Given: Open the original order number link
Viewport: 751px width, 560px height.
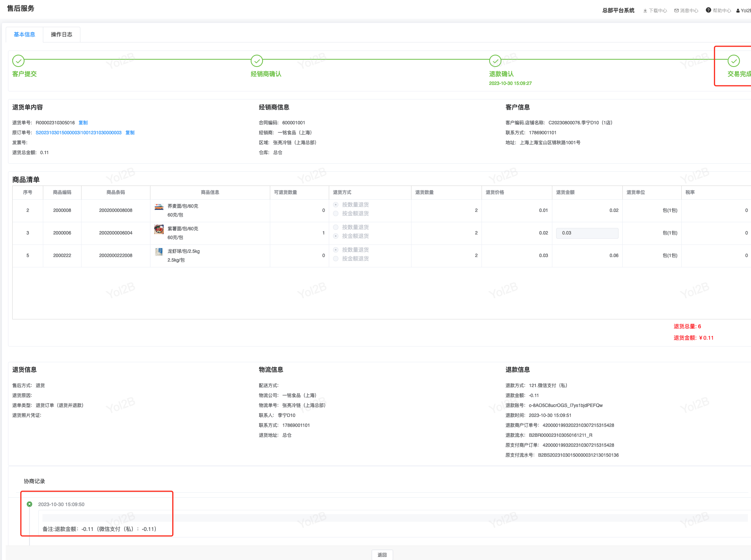Looking at the screenshot, I should click(x=78, y=133).
